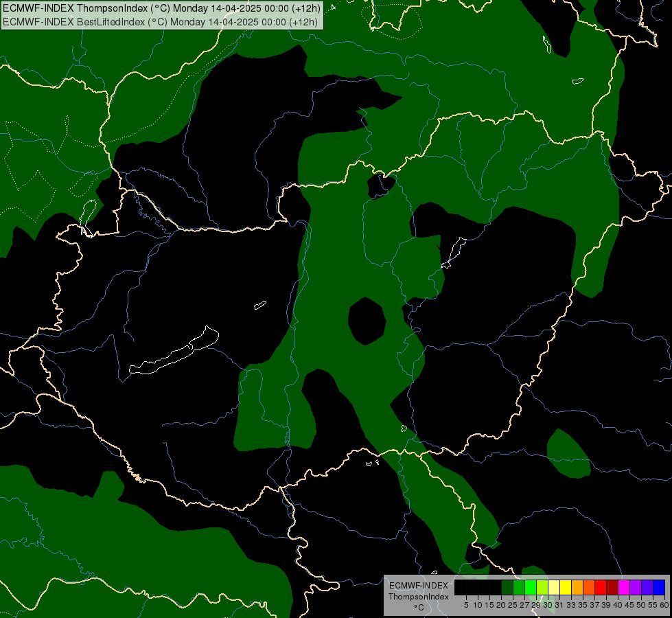Click the ECMWF-INDEX label in the legend
The image size is (672, 618).
click(x=419, y=586)
